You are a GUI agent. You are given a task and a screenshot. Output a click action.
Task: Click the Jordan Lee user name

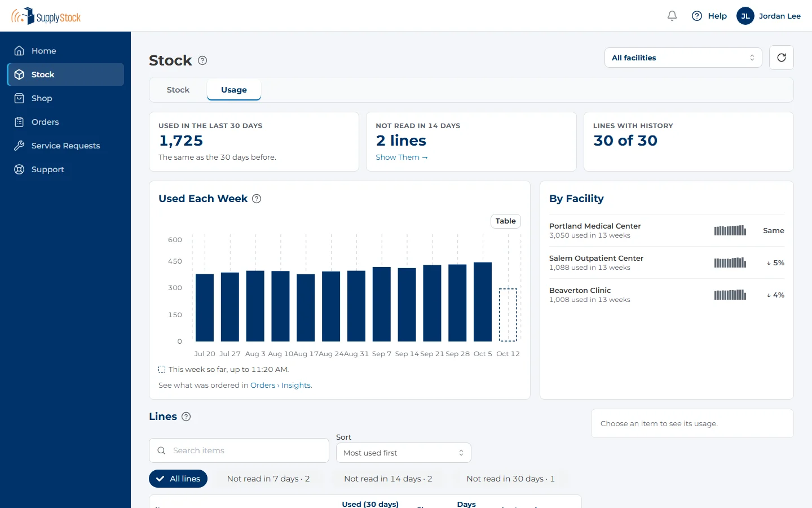pyautogui.click(x=780, y=16)
